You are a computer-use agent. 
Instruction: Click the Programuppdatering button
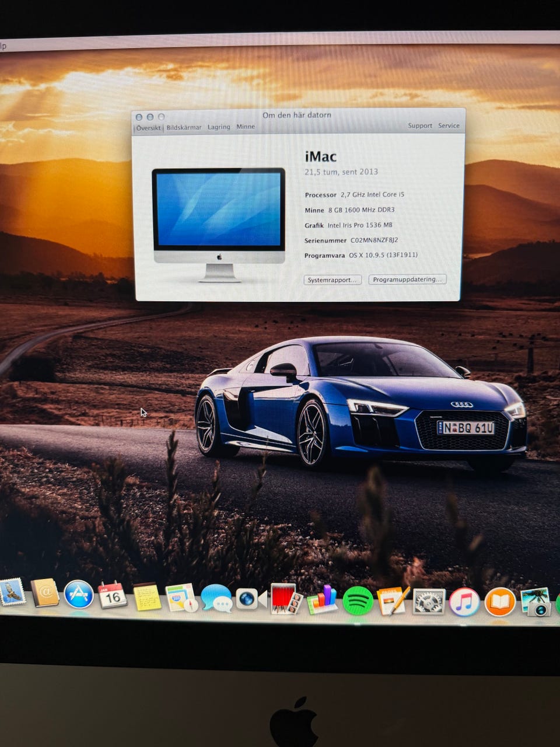coord(407,280)
